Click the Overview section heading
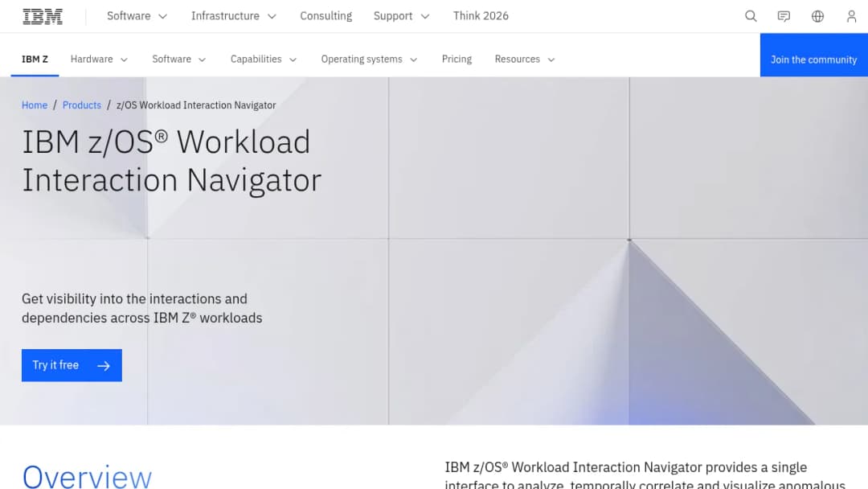This screenshot has height=489, width=868. [87, 477]
